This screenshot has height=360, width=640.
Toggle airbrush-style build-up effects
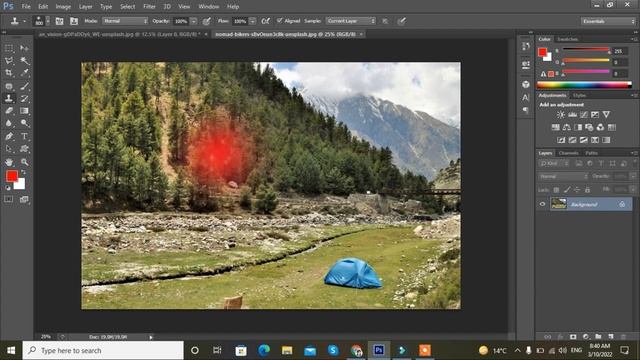pos(266,21)
